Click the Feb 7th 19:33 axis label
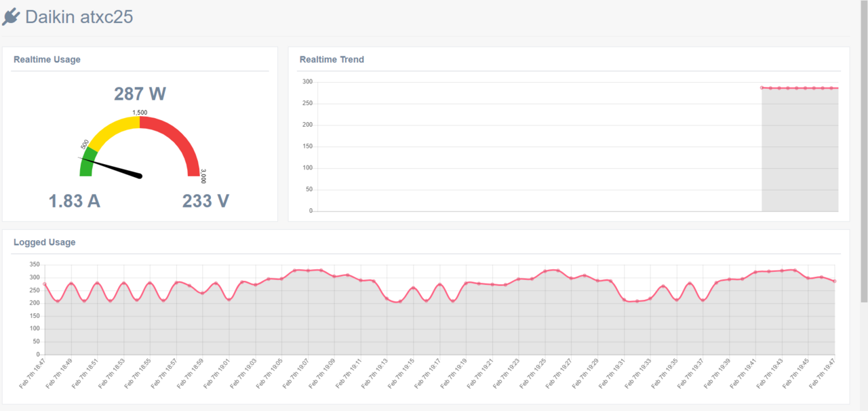The width and height of the screenshot is (868, 411). (x=639, y=374)
